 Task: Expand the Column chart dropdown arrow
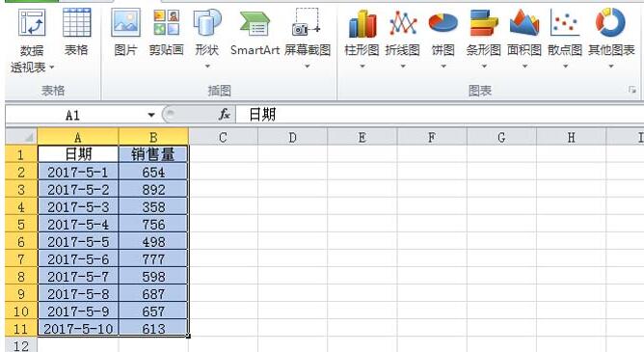pos(362,67)
